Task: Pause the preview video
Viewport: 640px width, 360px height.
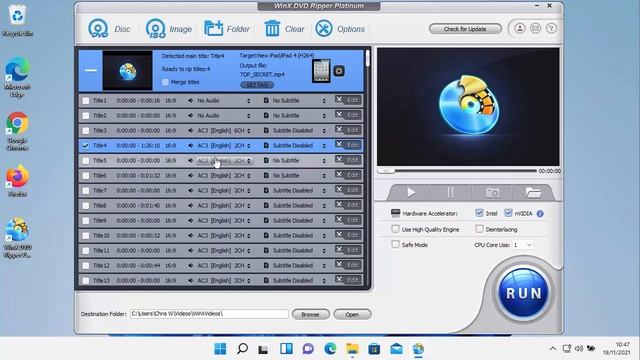Action: (x=451, y=192)
